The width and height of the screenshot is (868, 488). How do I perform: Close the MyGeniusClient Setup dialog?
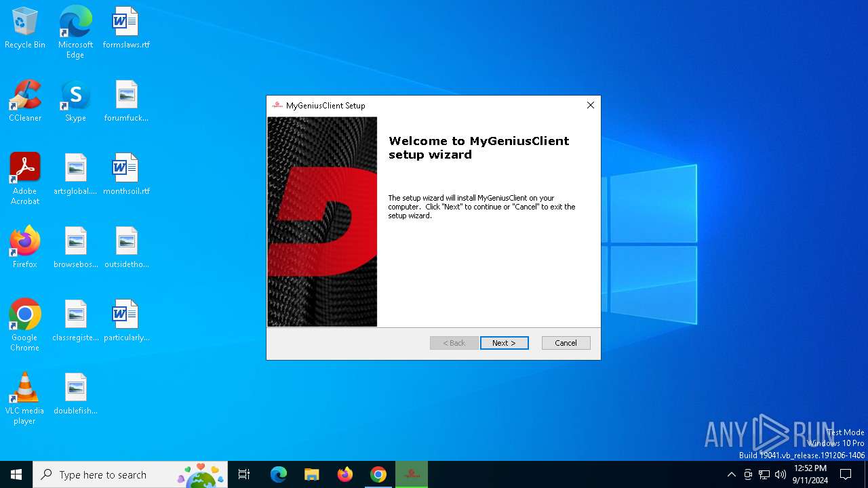point(590,105)
